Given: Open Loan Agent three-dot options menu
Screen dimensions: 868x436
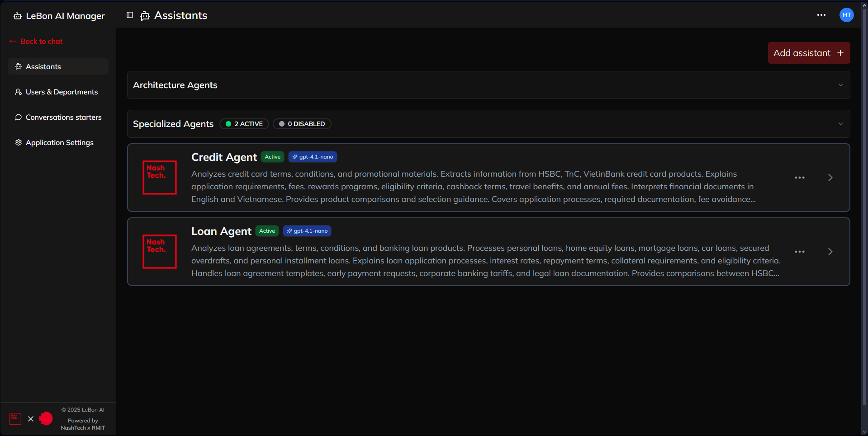Looking at the screenshot, I should 800,252.
